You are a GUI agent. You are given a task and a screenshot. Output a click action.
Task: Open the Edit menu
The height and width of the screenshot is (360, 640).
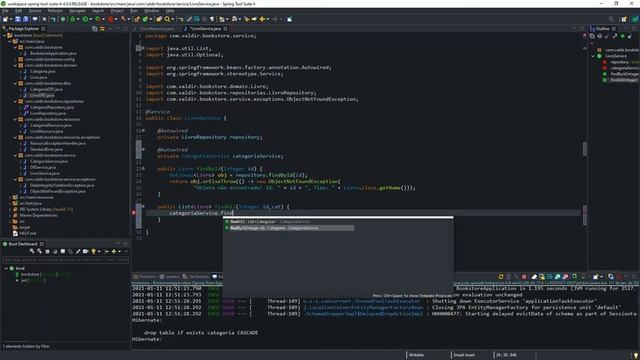(x=18, y=11)
